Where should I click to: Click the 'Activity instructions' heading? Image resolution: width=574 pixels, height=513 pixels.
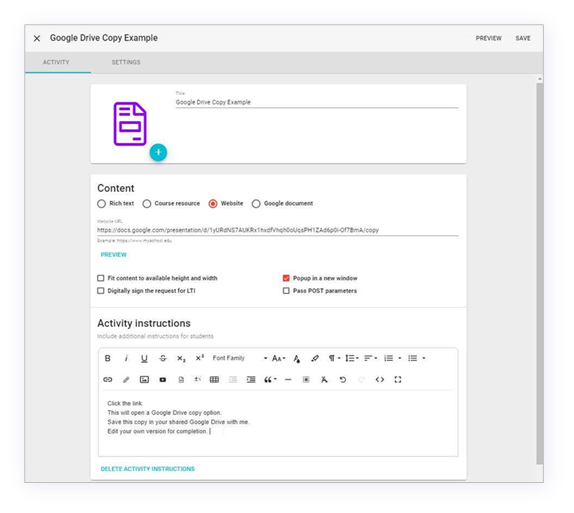tap(144, 323)
